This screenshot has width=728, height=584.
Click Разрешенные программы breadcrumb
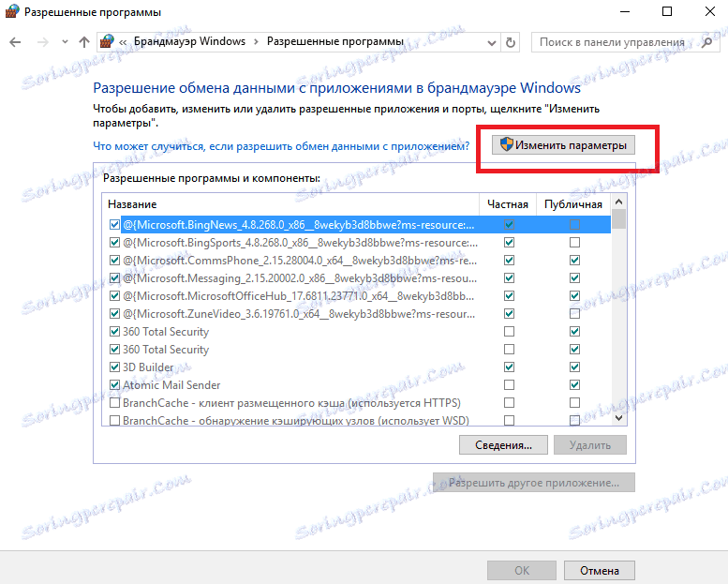click(334, 41)
